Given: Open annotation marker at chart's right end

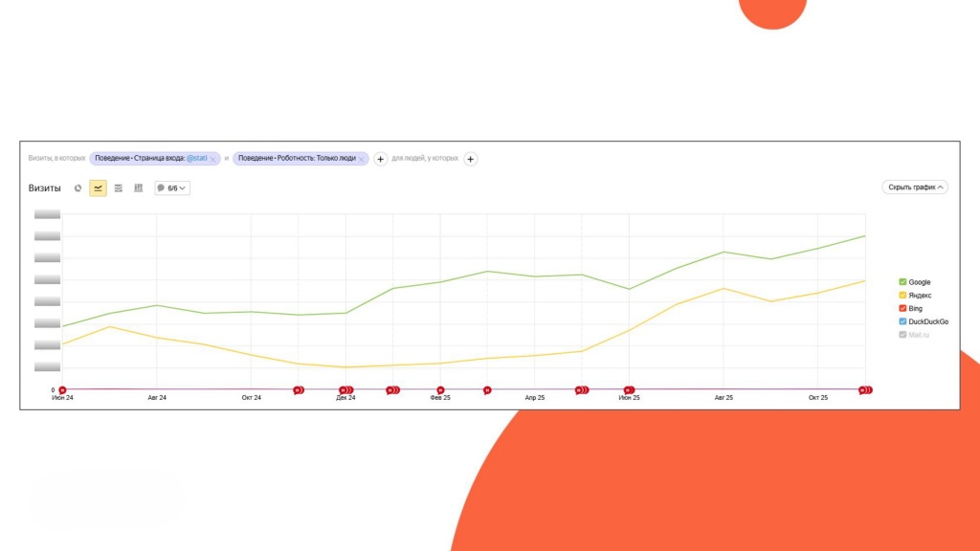Looking at the screenshot, I should coord(865,390).
